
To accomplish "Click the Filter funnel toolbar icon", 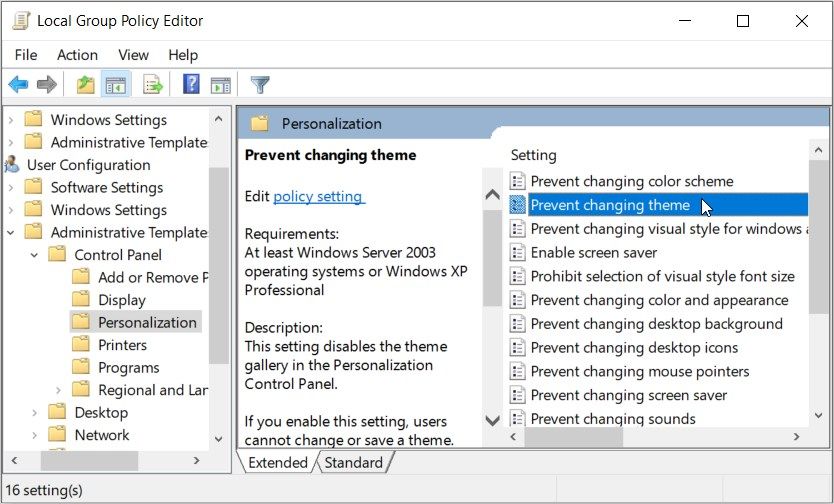I will 260,85.
